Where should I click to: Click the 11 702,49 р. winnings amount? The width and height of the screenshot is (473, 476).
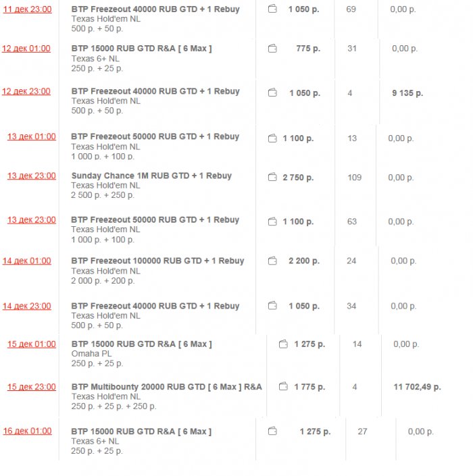417,387
